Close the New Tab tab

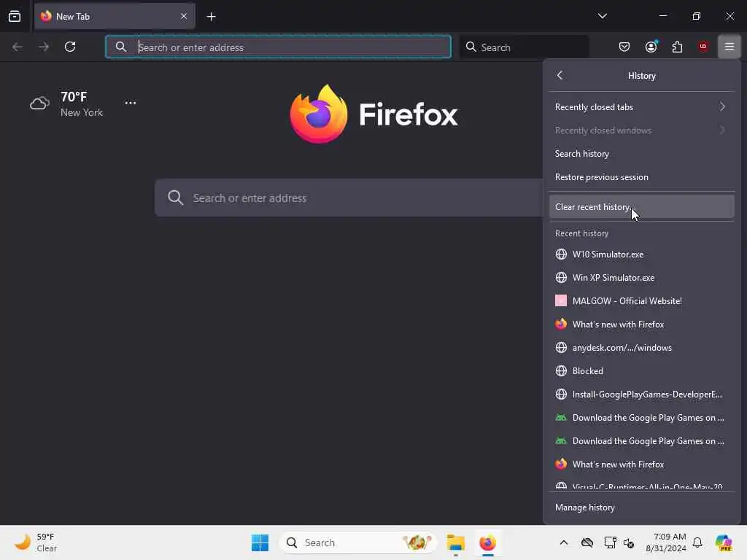click(183, 16)
